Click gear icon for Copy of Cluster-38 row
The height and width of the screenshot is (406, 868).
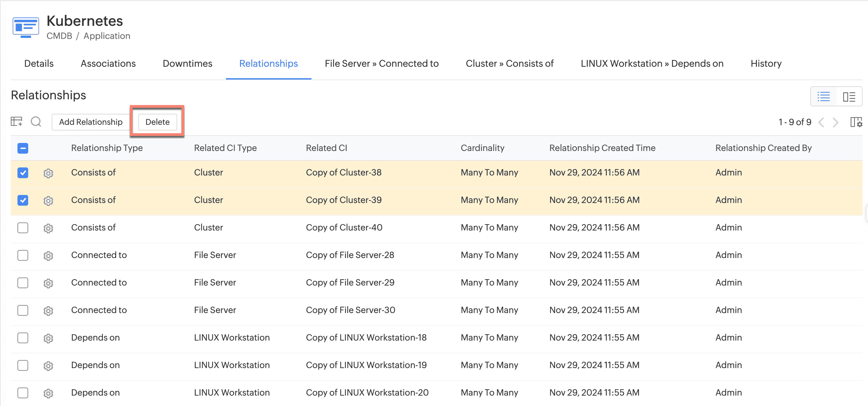coord(48,173)
